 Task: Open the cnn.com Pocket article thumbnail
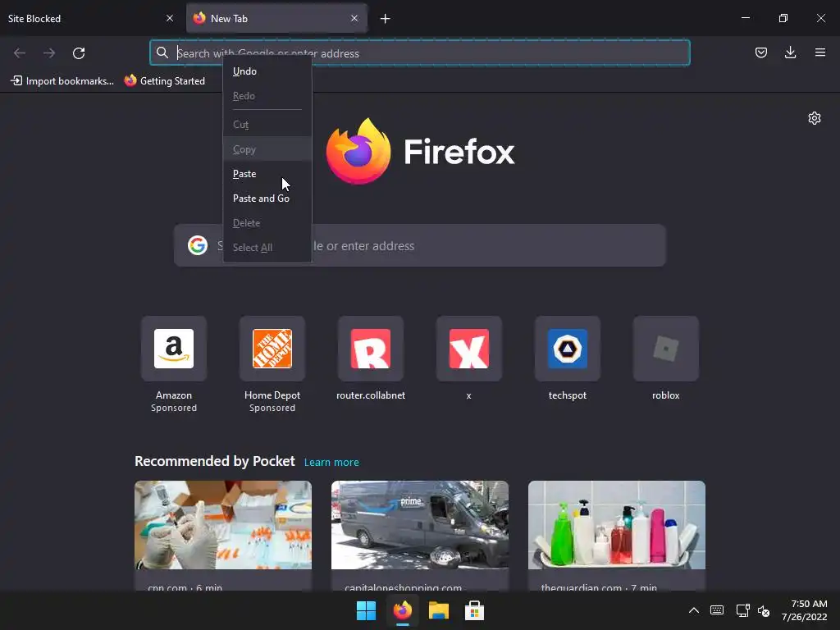point(223,525)
